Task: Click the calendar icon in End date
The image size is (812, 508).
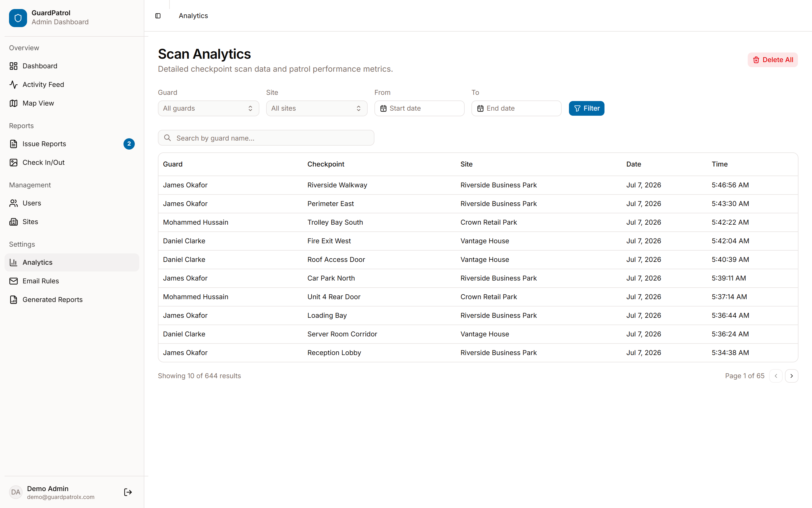Action: click(480, 109)
